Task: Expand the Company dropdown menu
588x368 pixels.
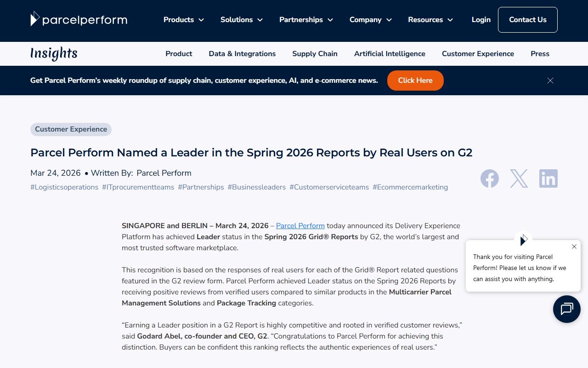Action: pyautogui.click(x=371, y=20)
